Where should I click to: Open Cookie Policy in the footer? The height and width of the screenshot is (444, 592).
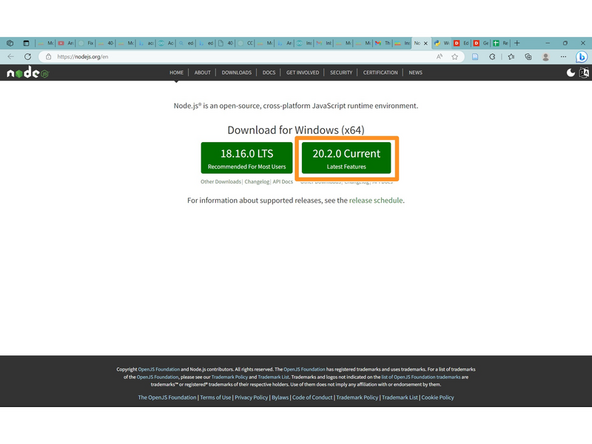click(x=438, y=397)
